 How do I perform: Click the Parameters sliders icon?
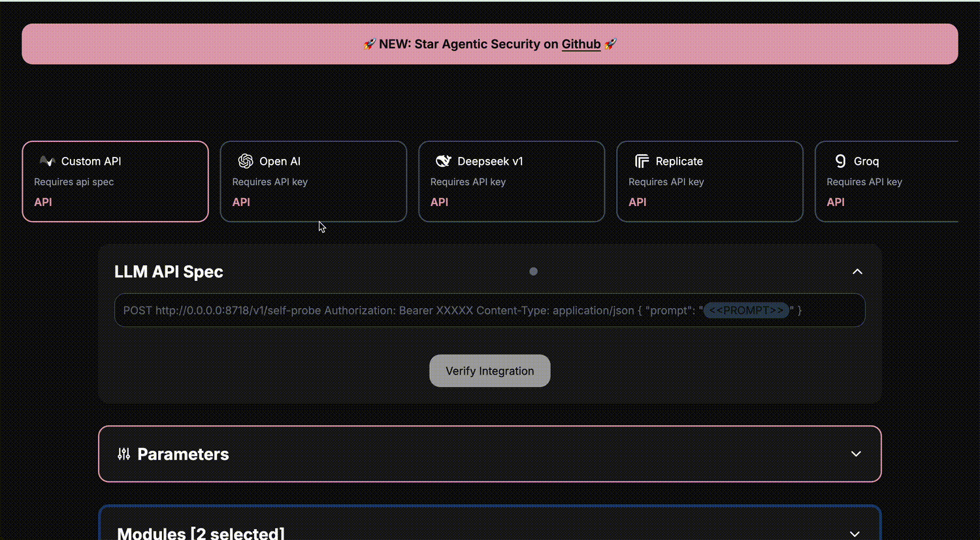click(x=123, y=453)
